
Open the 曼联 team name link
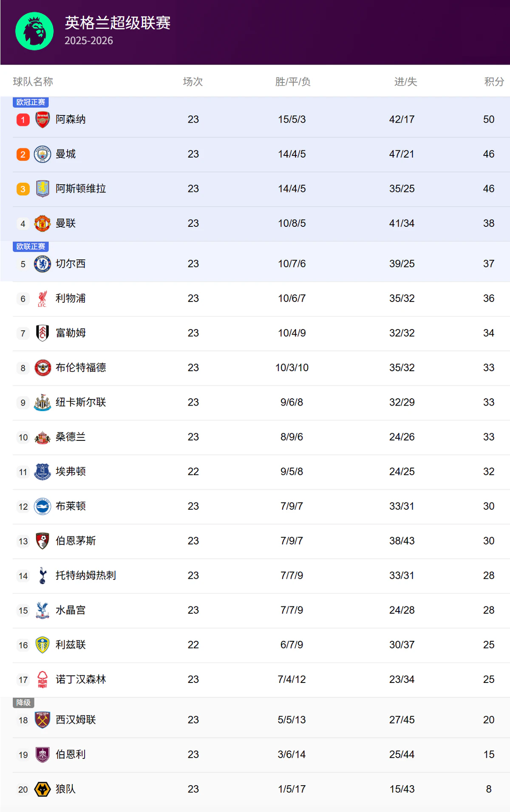[x=65, y=223]
